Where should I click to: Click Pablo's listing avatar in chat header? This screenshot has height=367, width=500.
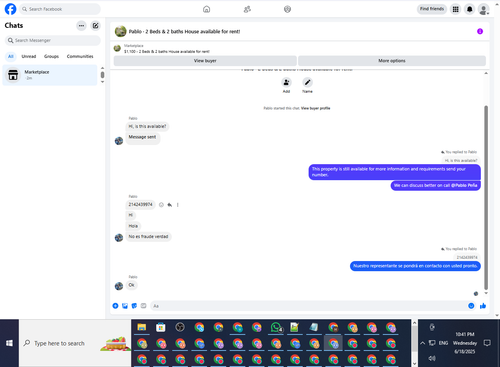pyautogui.click(x=120, y=31)
